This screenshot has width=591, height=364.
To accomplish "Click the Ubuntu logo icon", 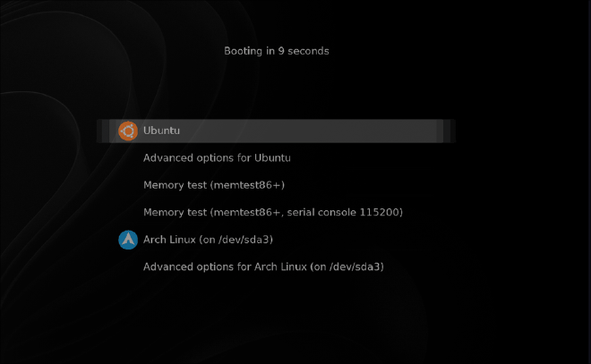I will [x=127, y=131].
